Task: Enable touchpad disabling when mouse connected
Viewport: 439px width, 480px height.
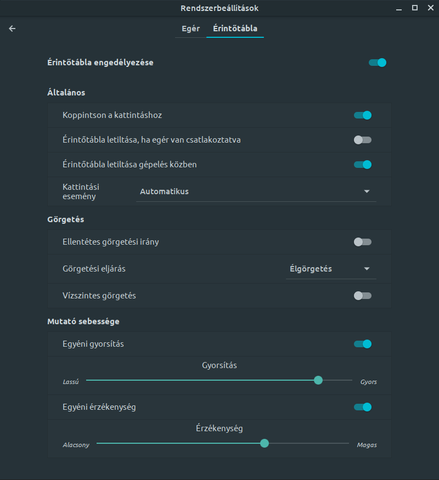Action: [x=363, y=140]
